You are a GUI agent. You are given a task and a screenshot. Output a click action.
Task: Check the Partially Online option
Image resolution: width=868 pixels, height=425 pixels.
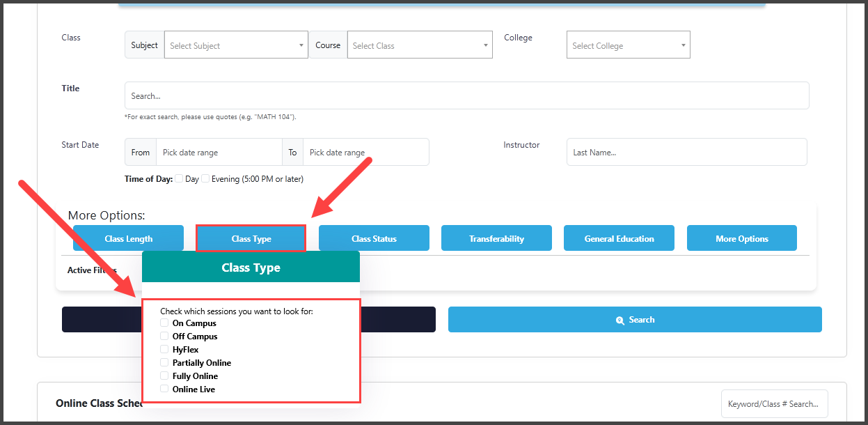(164, 362)
